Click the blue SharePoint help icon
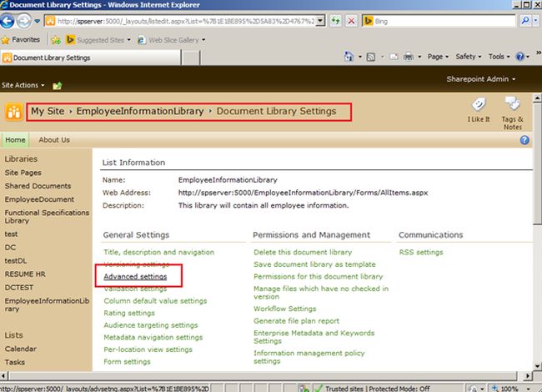Viewport: 542px width, 392px height. (524, 140)
